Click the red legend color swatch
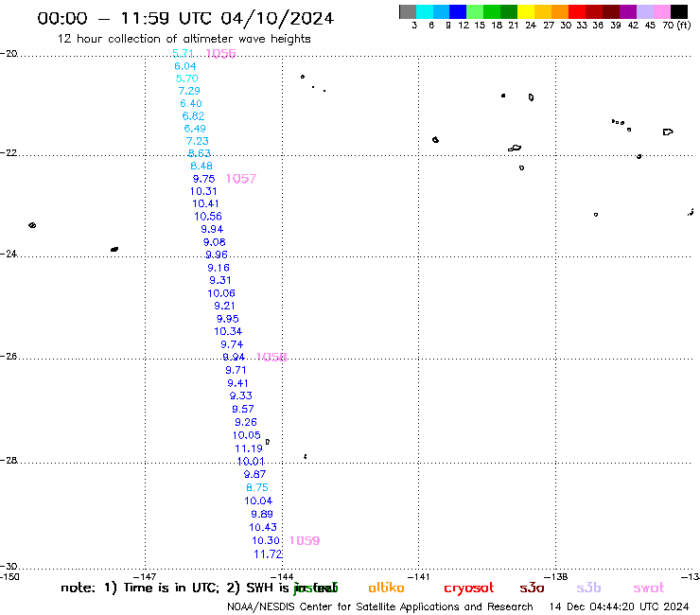The image size is (700, 615). click(x=576, y=11)
